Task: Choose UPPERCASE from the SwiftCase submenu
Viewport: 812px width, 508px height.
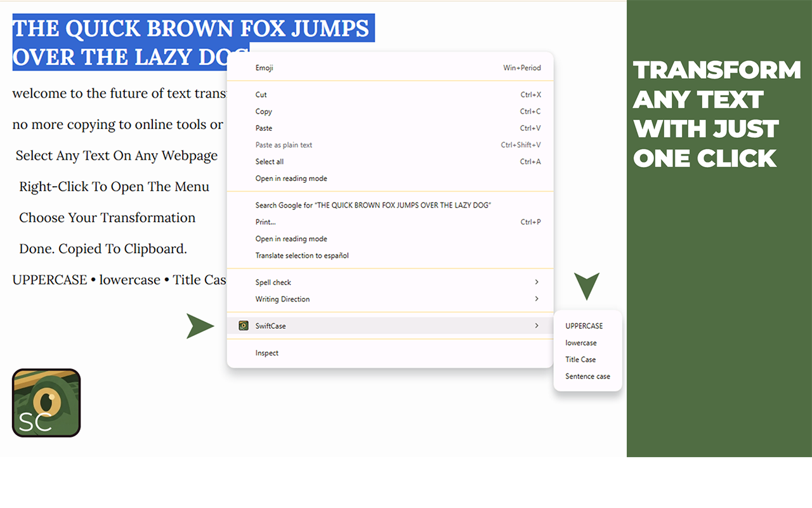Action: 584,326
